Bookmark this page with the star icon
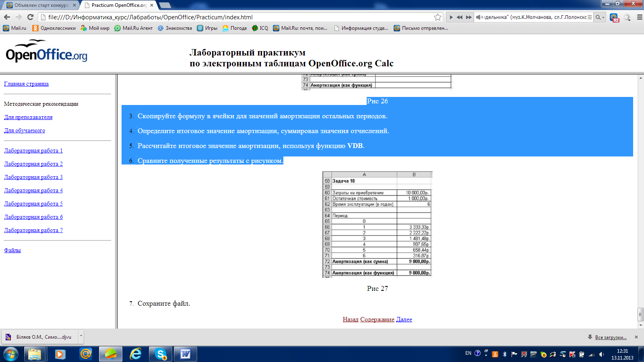The image size is (644, 362). pos(438,17)
